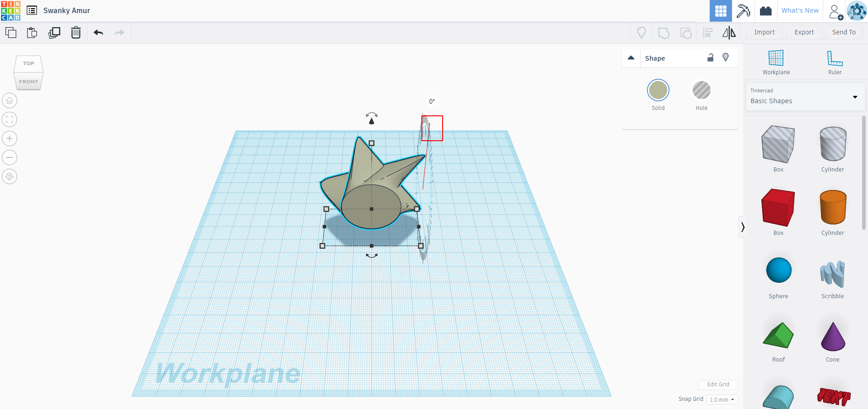Delete the selected shape
The image size is (868, 409).
point(76,33)
